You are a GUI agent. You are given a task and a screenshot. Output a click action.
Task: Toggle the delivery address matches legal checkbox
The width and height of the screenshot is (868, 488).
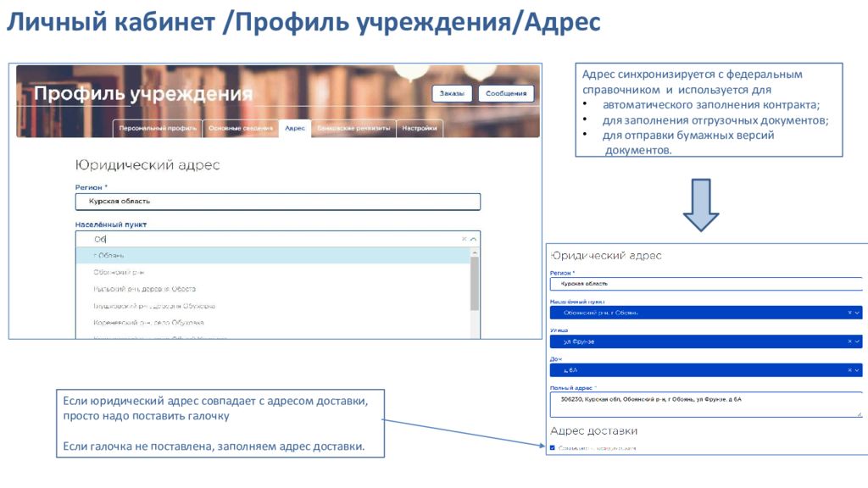(553, 448)
